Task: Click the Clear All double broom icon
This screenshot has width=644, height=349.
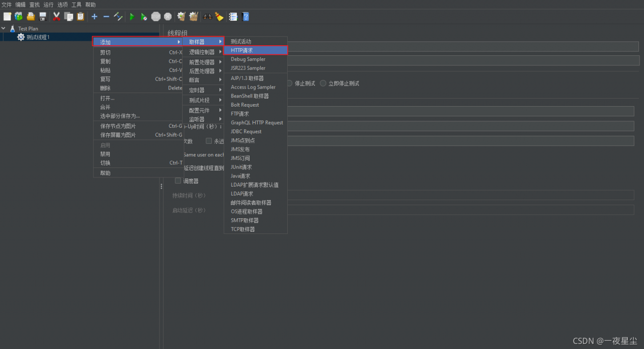Action: coord(194,17)
